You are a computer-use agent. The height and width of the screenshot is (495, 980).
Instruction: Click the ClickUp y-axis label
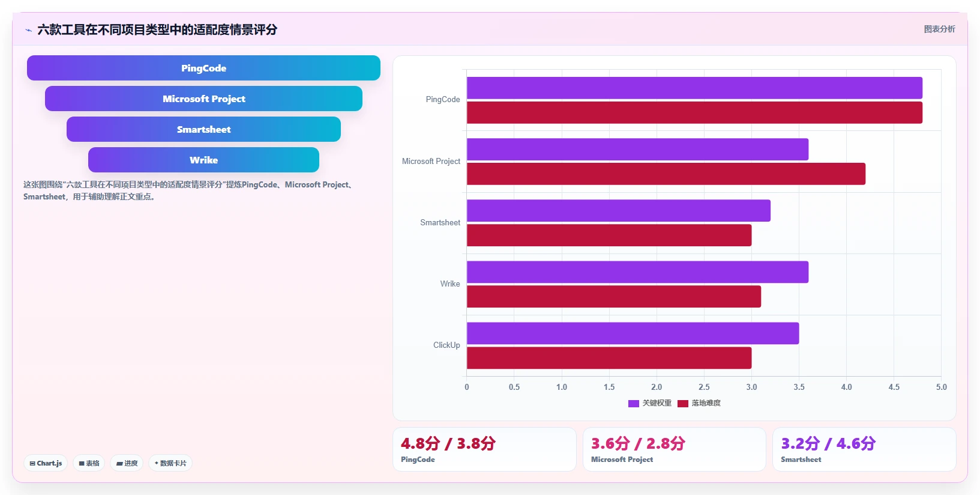pyautogui.click(x=446, y=345)
